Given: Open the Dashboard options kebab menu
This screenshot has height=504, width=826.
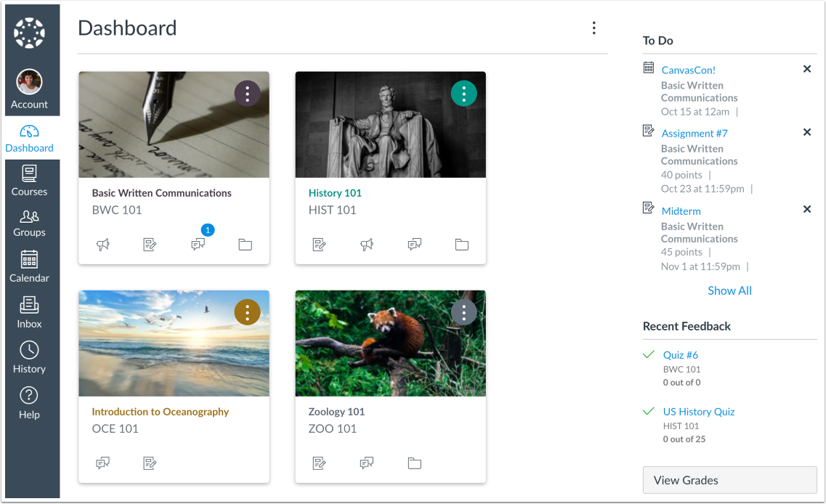Looking at the screenshot, I should pos(594,28).
